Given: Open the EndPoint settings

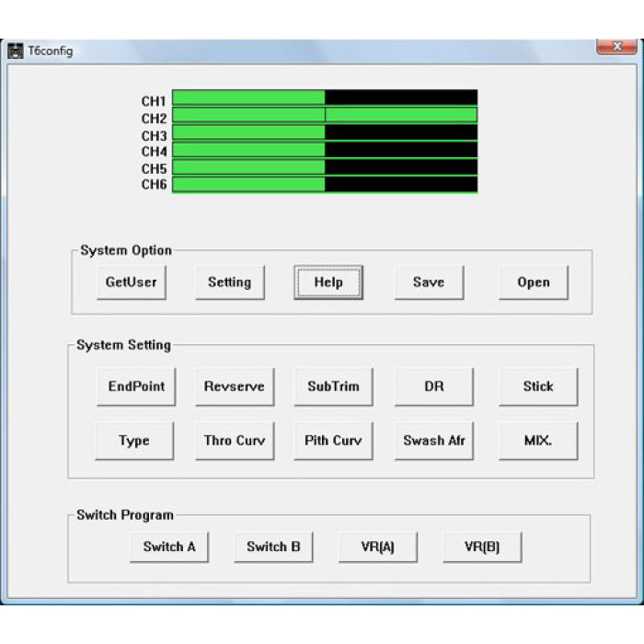Looking at the screenshot, I should click(x=136, y=386).
